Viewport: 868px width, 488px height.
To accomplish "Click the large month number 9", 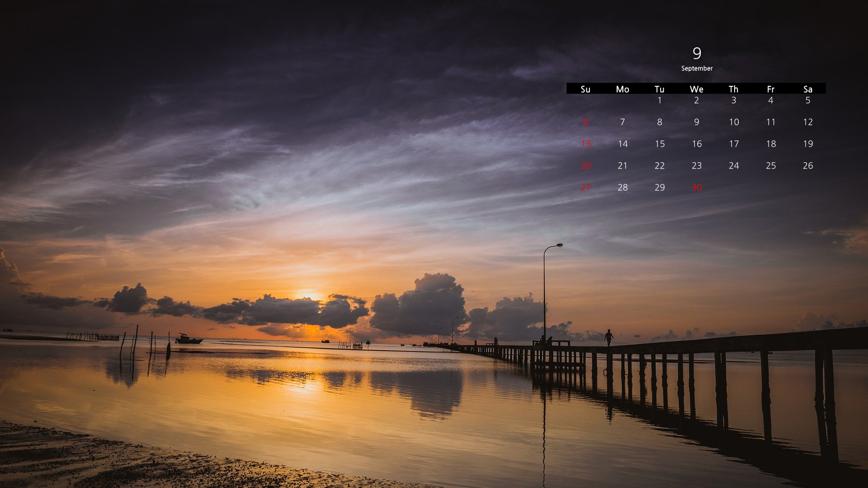I will pos(697,53).
